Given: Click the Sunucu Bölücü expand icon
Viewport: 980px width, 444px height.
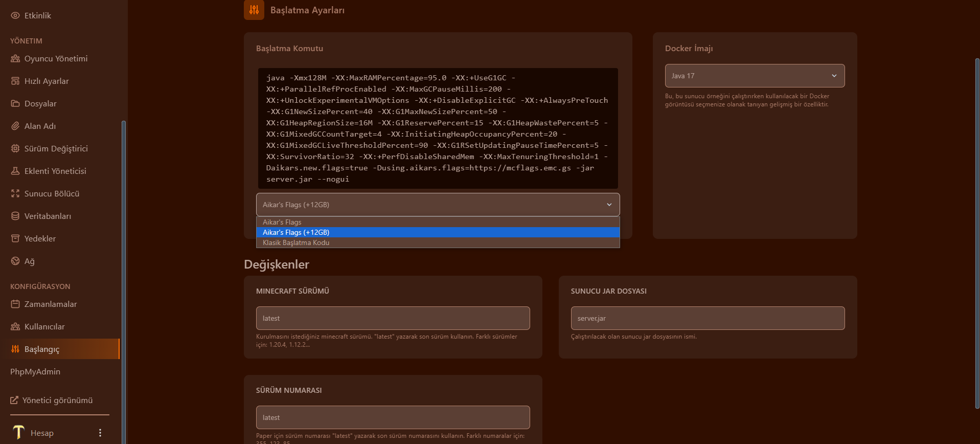Looking at the screenshot, I should pyautogui.click(x=15, y=193).
